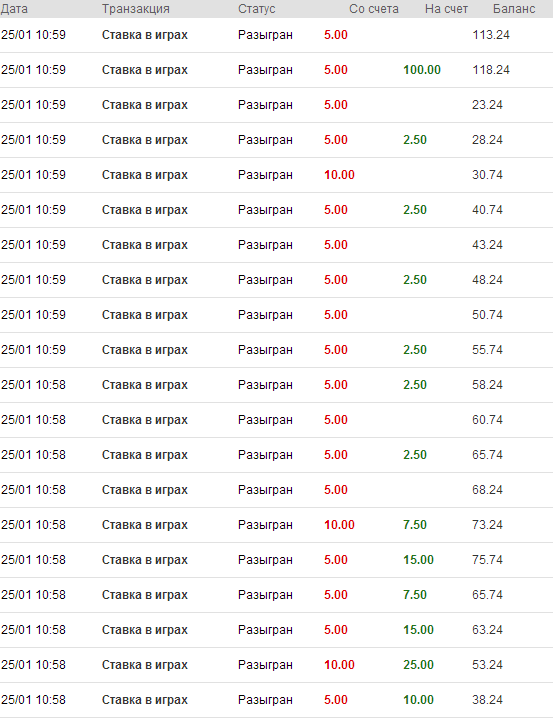Select the row with balance 58.24

(x=276, y=385)
